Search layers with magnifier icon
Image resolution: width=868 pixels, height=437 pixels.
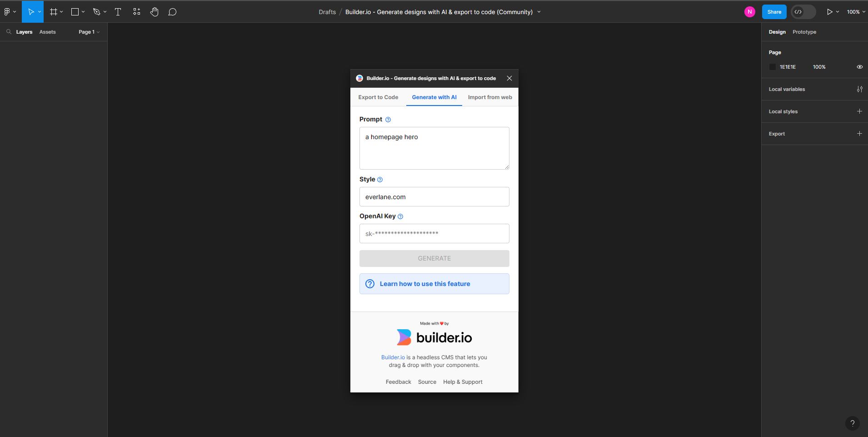click(9, 32)
